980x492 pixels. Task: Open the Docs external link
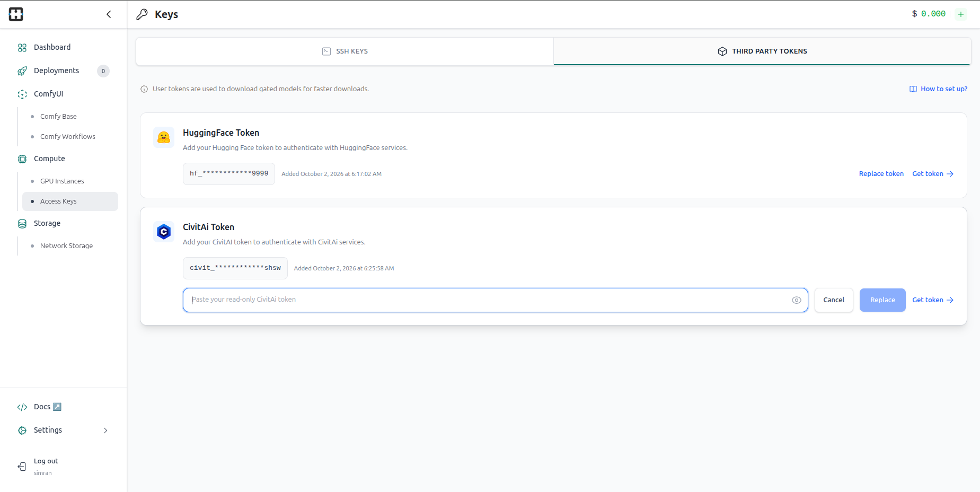(x=48, y=407)
